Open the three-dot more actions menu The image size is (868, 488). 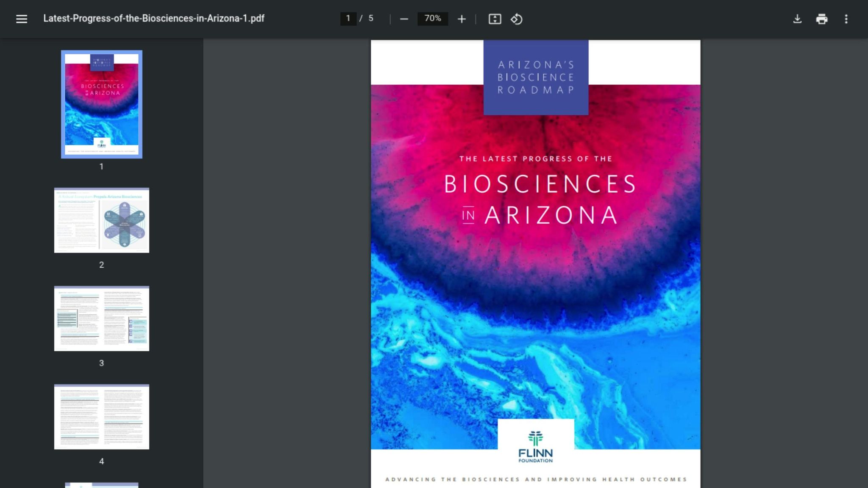pos(846,19)
